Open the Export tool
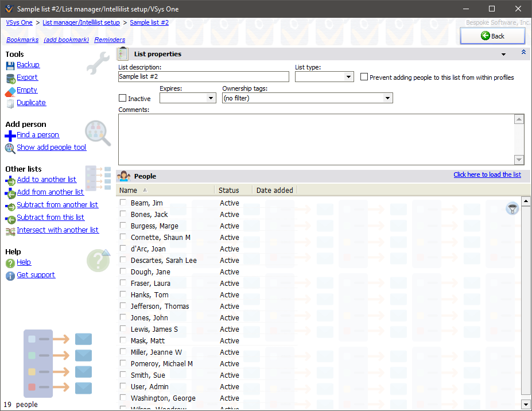The image size is (532, 411). (x=10, y=77)
